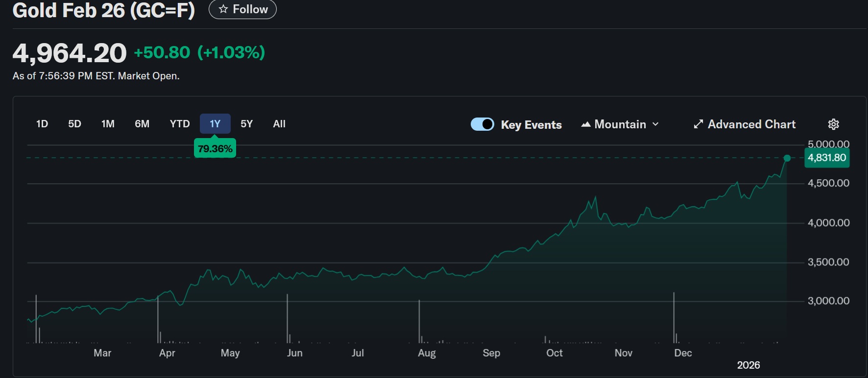Click the Aug month label
Image resolution: width=868 pixels, height=378 pixels.
[427, 353]
